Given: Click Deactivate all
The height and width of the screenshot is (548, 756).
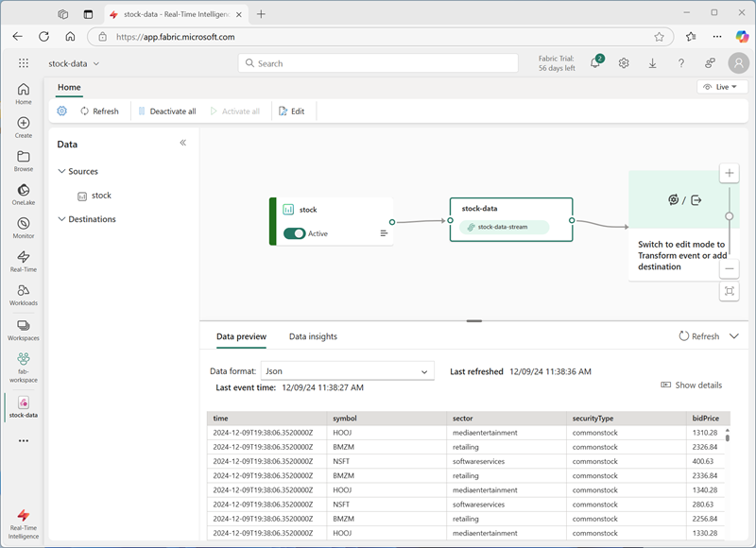Looking at the screenshot, I should (x=167, y=111).
